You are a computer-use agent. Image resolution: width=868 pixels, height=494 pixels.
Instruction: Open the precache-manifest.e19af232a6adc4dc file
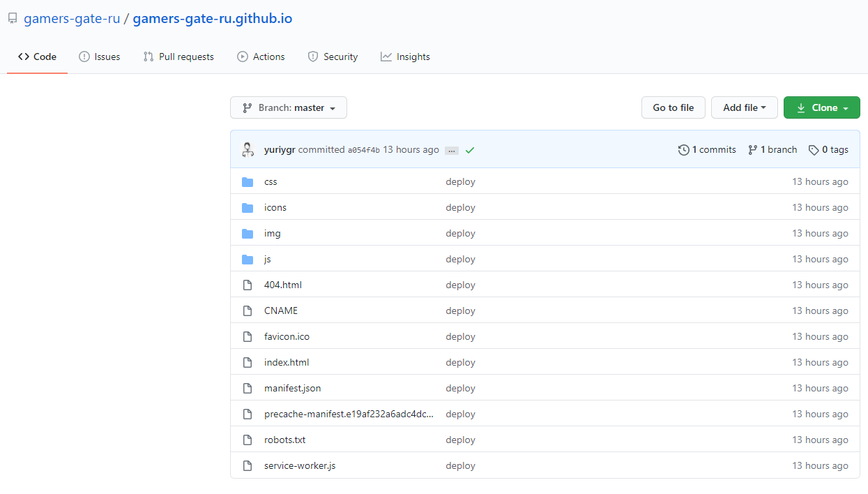349,414
